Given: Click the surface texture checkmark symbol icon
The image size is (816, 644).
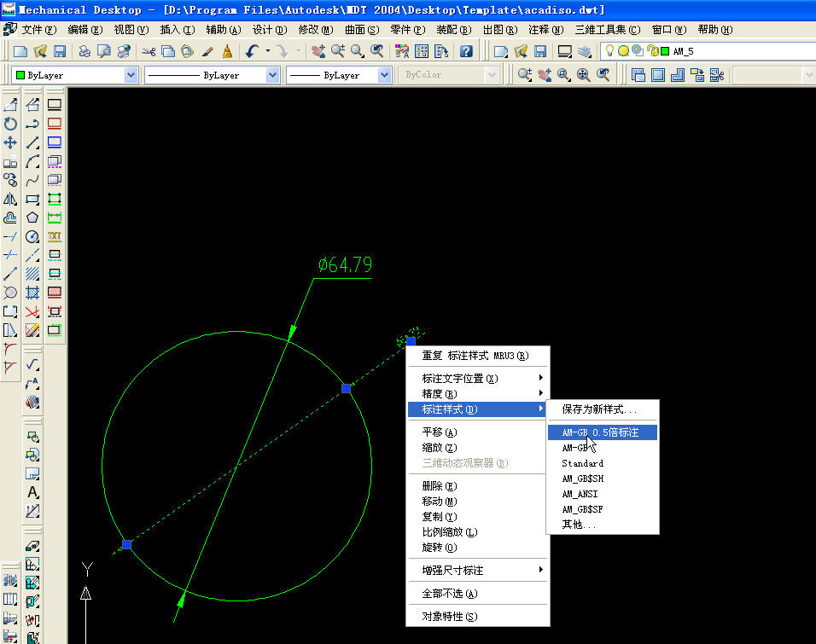Looking at the screenshot, I should 32,365.
